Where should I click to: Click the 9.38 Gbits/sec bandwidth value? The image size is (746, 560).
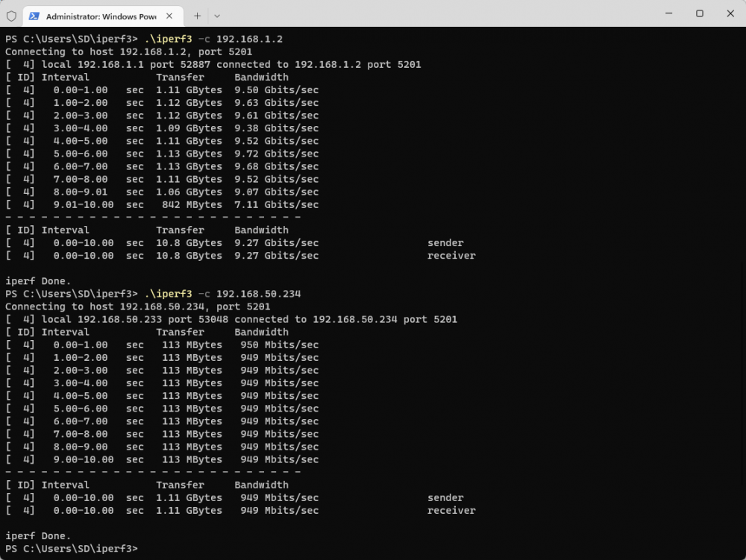(277, 128)
